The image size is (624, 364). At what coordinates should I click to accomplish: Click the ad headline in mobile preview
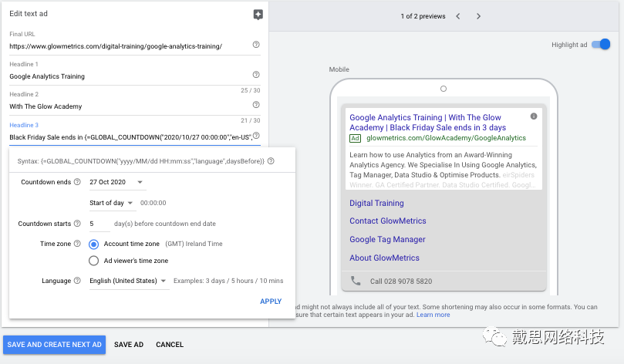click(428, 123)
